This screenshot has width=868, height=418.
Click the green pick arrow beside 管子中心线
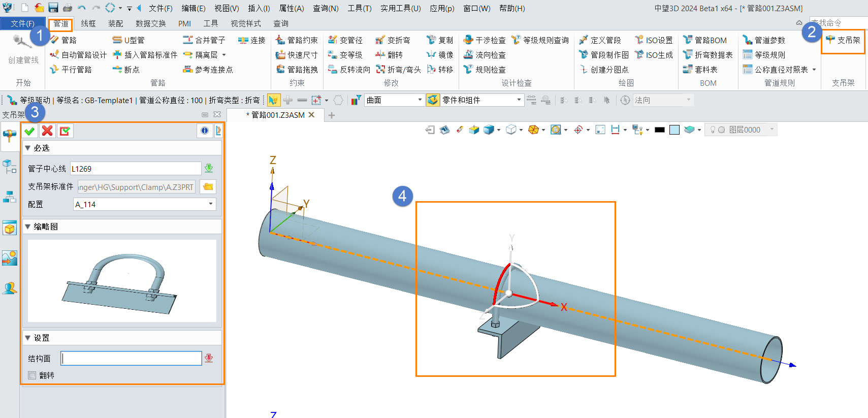pyautogui.click(x=209, y=168)
